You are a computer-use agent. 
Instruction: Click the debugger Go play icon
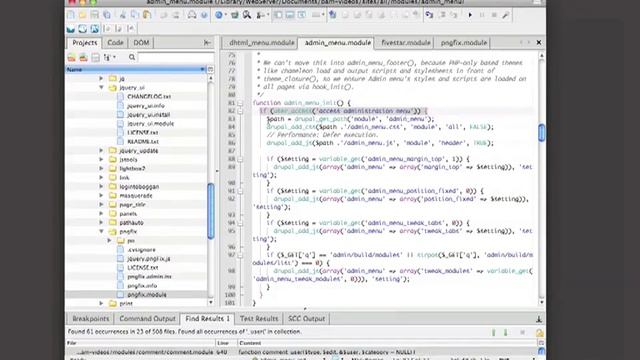pos(470,15)
